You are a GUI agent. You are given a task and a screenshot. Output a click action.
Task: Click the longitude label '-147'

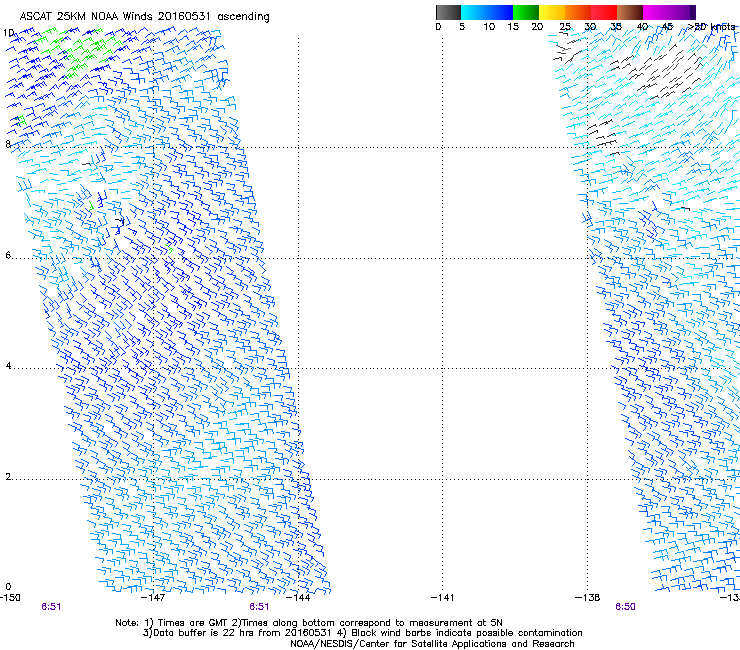pos(154,598)
